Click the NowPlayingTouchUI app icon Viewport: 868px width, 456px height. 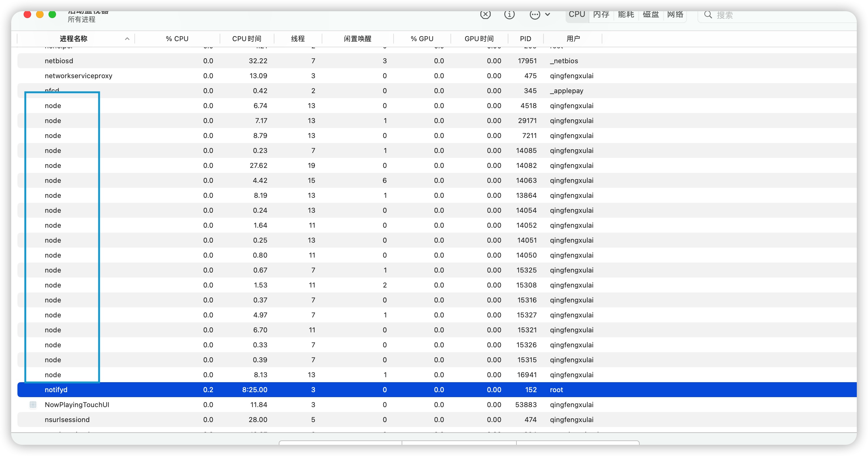coord(33,404)
